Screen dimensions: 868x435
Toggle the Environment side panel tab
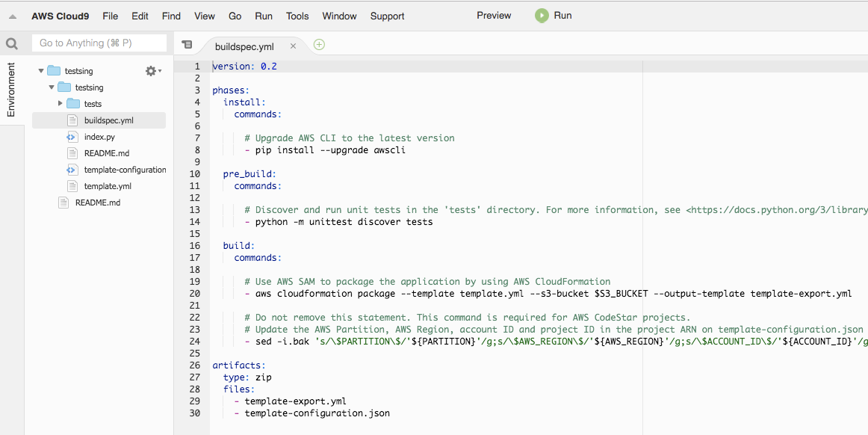(x=12, y=90)
